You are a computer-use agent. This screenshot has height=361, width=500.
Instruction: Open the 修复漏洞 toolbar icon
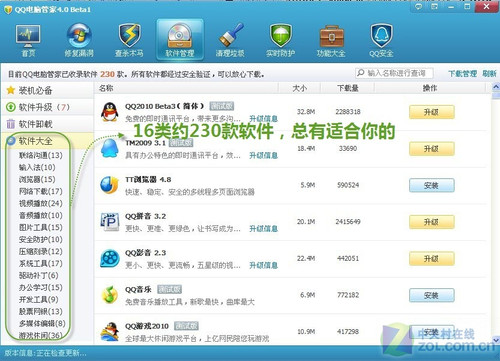click(79, 40)
